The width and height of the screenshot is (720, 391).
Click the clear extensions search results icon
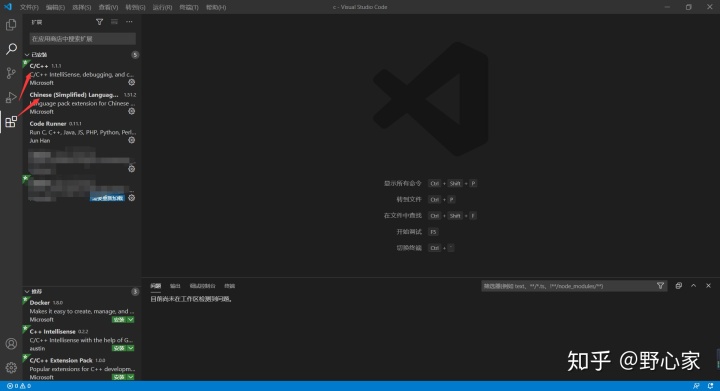(x=114, y=22)
